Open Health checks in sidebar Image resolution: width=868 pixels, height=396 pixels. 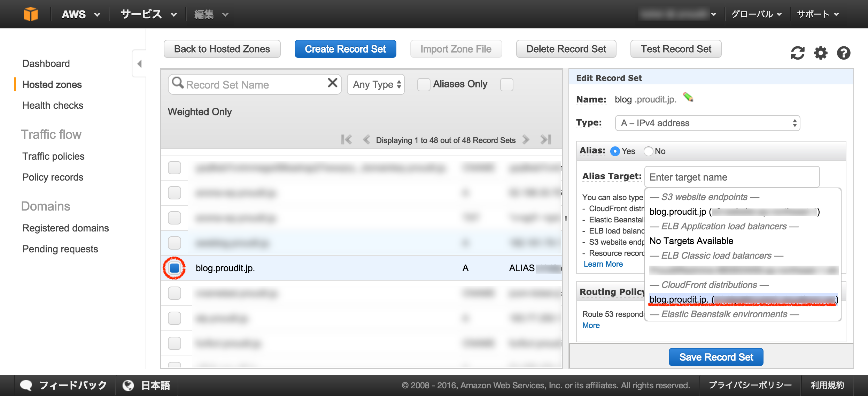(x=53, y=105)
